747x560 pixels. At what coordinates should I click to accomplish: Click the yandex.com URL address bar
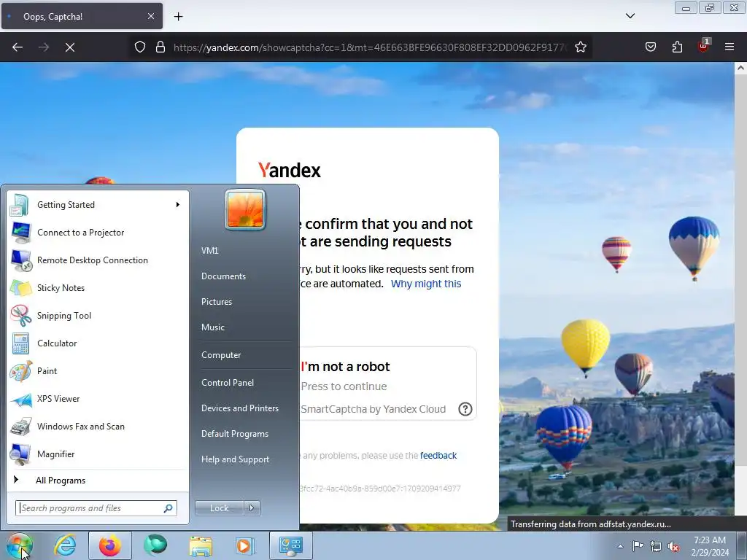pos(370,47)
